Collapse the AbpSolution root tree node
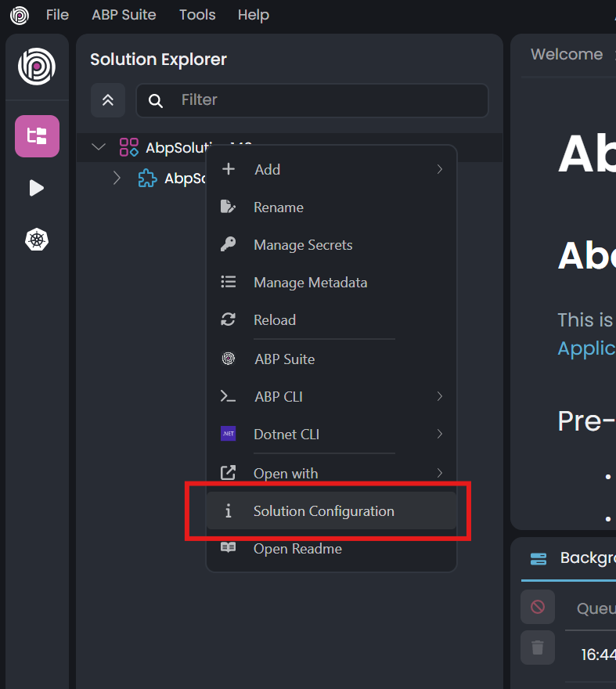Image resolution: width=616 pixels, height=689 pixels. click(99, 146)
